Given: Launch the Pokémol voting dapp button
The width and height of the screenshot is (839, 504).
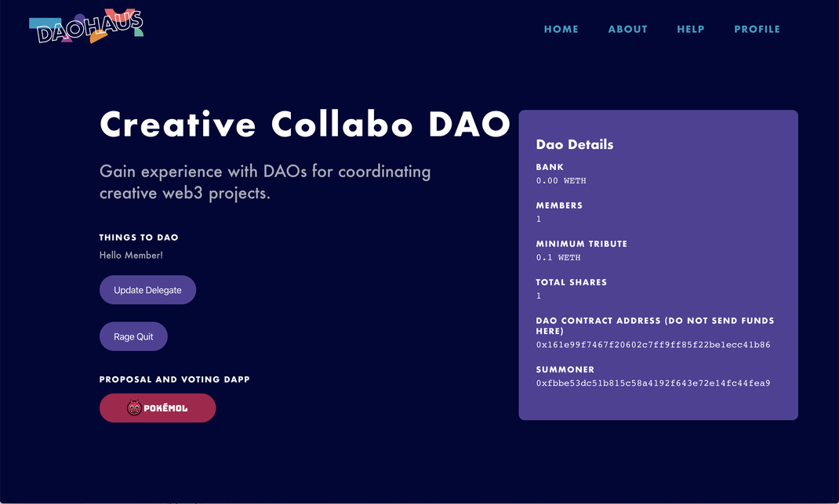Looking at the screenshot, I should [158, 408].
